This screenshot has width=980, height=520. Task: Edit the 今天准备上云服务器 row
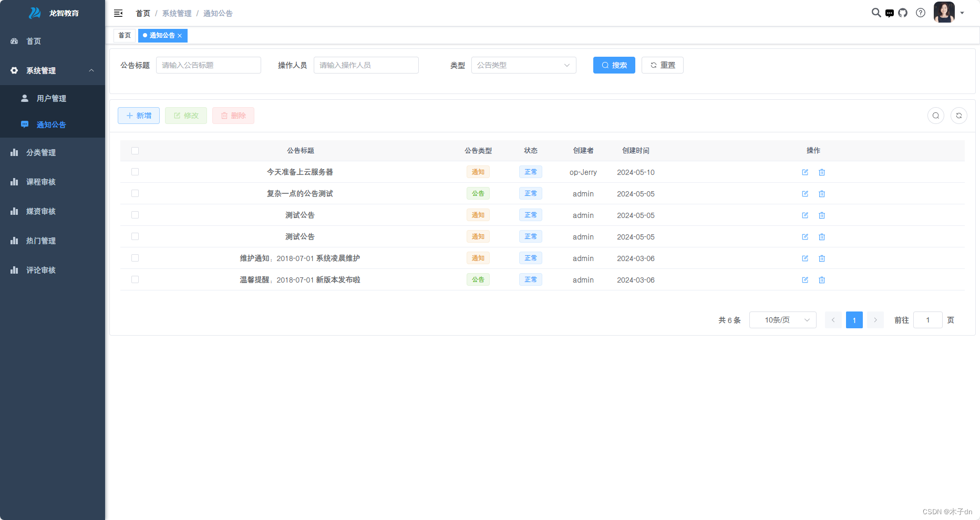tap(805, 172)
